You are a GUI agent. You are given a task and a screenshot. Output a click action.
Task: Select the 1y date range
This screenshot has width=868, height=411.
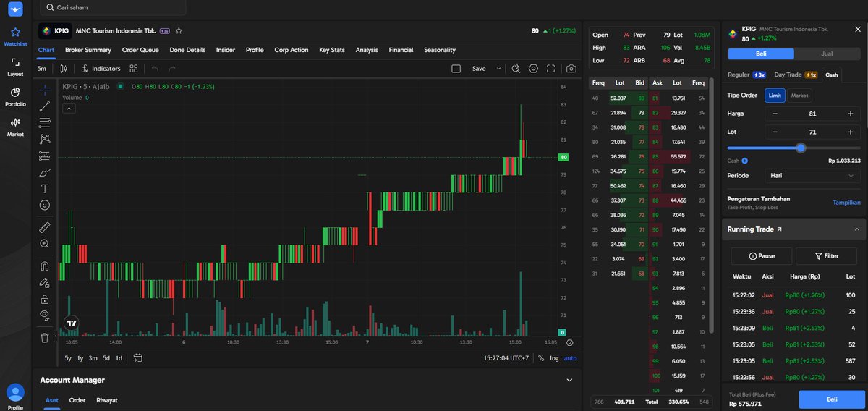pos(80,358)
